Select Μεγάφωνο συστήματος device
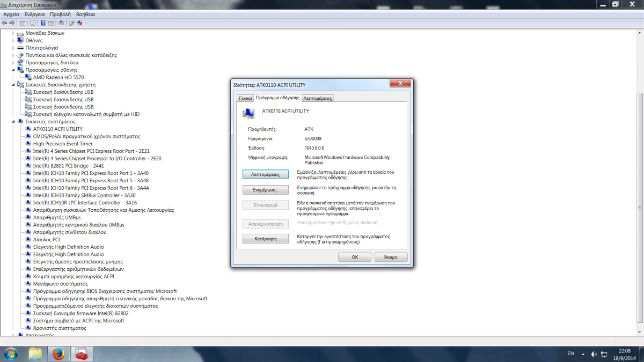The image size is (644, 362). [60, 284]
